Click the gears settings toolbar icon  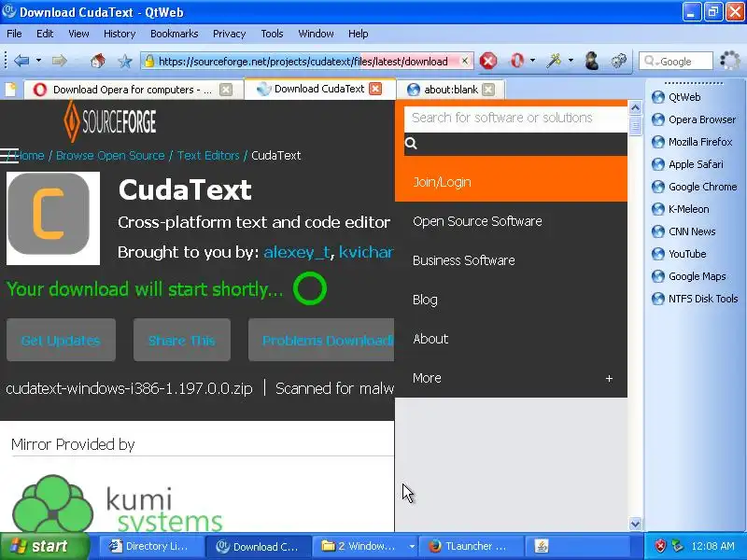coord(618,61)
